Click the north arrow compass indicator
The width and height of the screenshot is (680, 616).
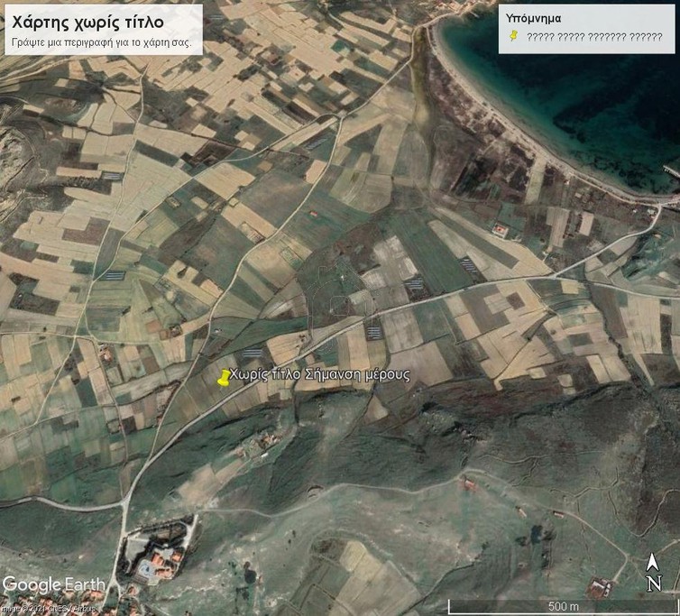click(654, 563)
